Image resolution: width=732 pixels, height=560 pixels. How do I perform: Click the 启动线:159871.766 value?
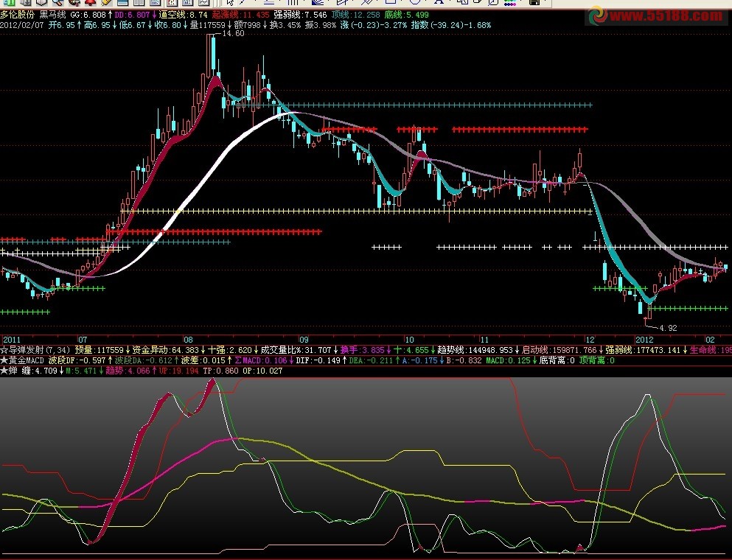point(560,350)
